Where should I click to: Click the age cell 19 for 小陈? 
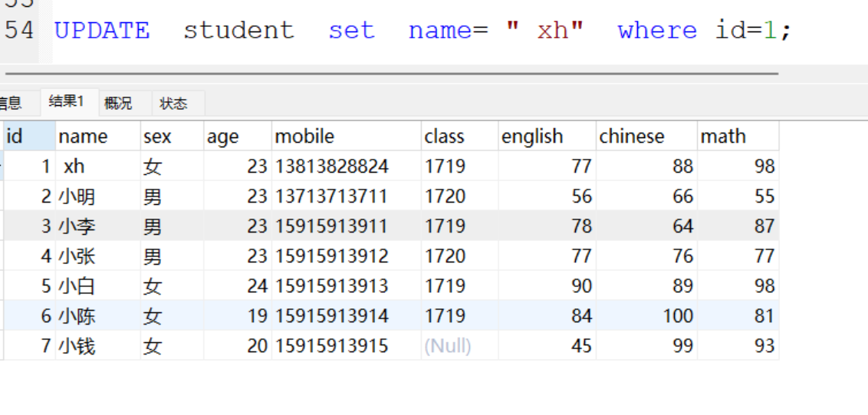(238, 316)
